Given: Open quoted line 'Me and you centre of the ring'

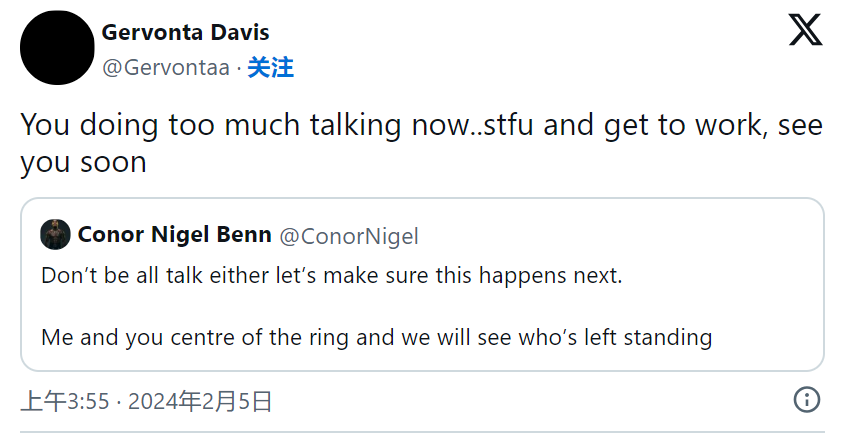Looking at the screenshot, I should (x=376, y=338).
